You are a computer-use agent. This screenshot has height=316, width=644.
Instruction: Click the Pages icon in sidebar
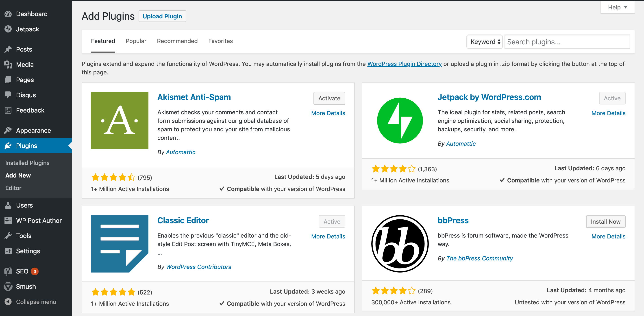point(8,80)
